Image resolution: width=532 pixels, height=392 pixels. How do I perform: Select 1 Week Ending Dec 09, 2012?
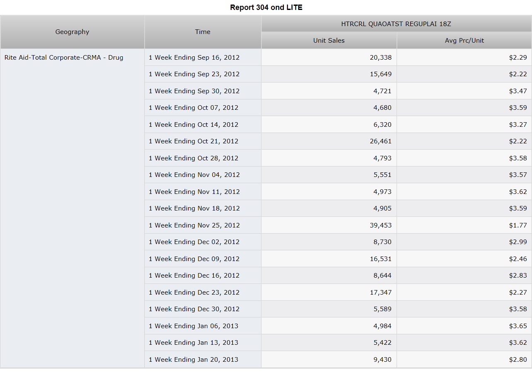(x=203, y=259)
